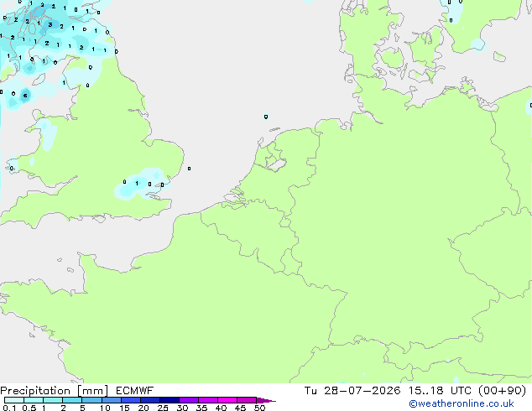The width and height of the screenshot is (532, 411).
Task: Click the "0.5" legend scale label
Action: (x=29, y=408)
